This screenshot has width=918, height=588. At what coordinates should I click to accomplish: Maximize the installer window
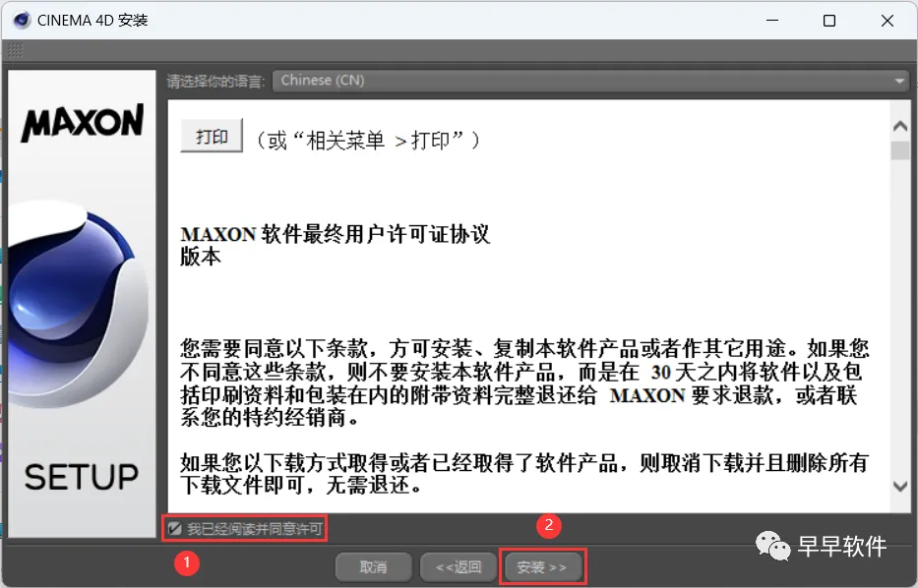829,21
